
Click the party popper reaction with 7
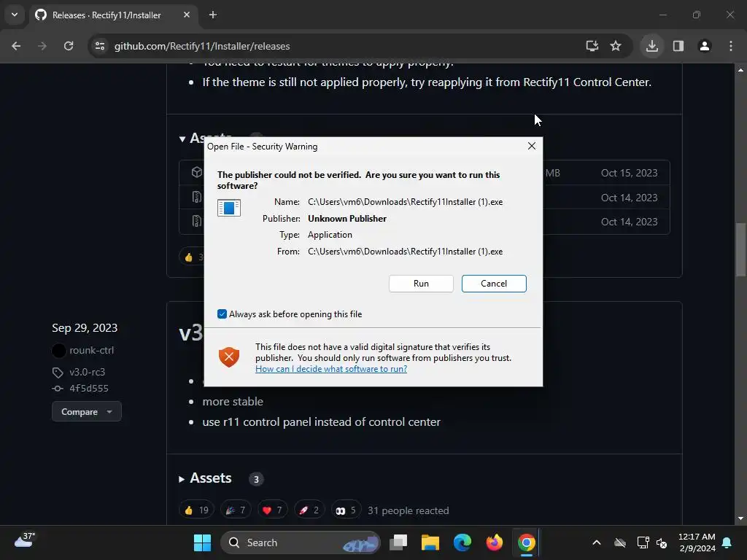[236, 510]
